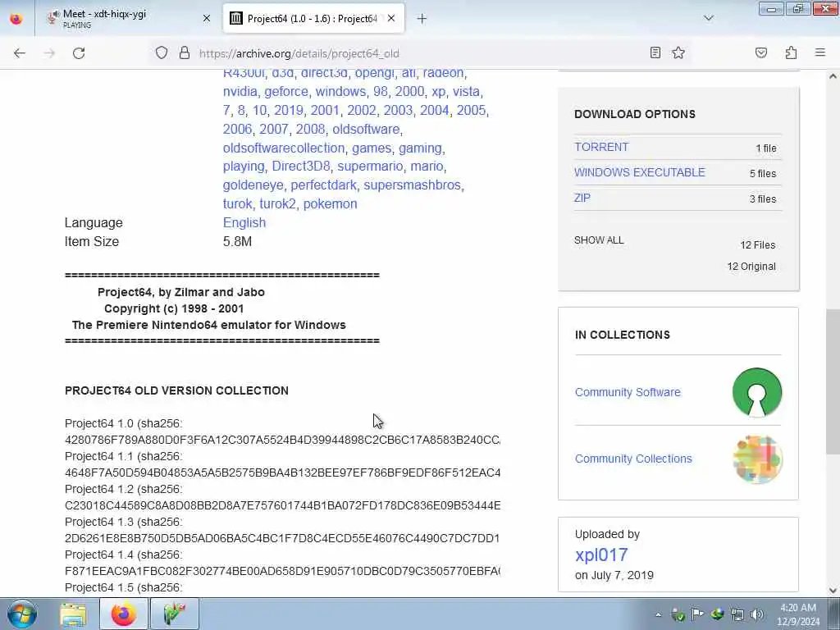
Task: Open the oldsoftwarecollection topic tag
Action: (x=283, y=148)
